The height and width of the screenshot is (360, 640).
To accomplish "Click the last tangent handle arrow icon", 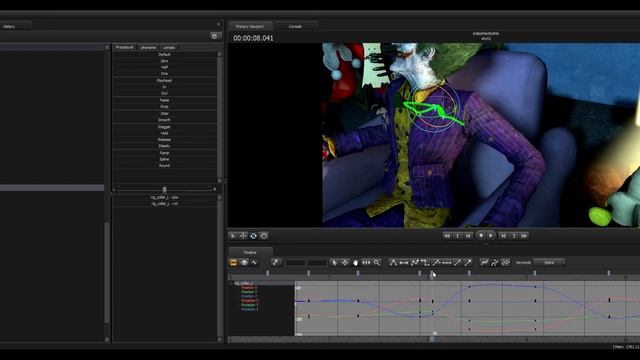I will point(468,263).
